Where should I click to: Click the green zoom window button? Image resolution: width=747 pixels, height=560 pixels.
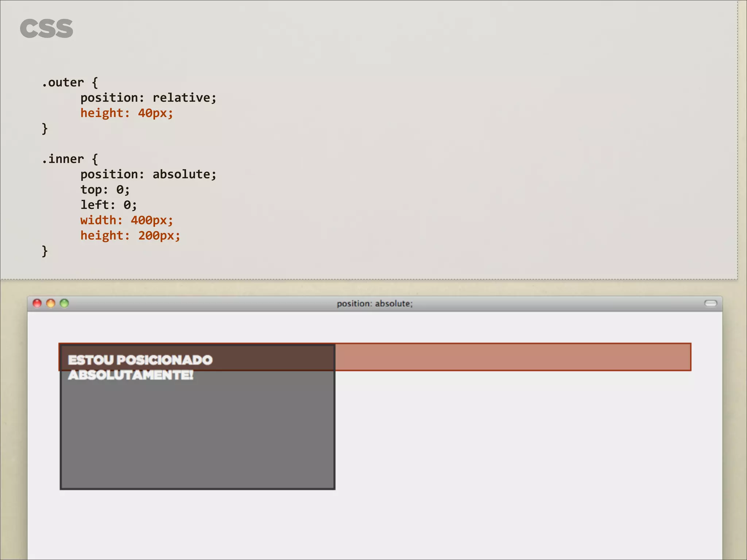64,303
